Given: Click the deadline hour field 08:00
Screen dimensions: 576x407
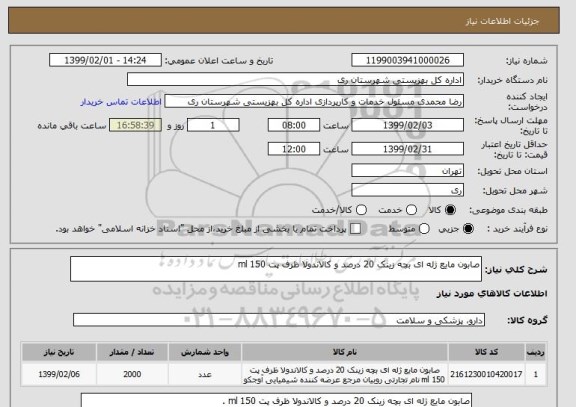Looking at the screenshot, I should [294, 125].
